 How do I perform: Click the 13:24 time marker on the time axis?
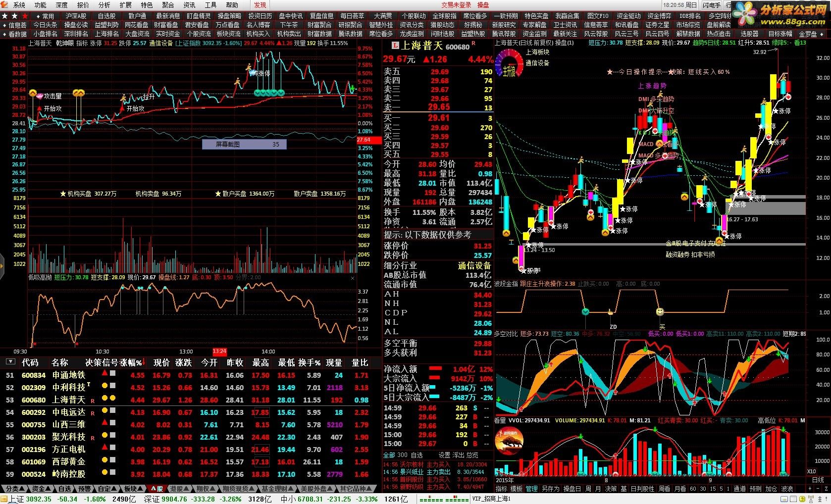pos(219,352)
